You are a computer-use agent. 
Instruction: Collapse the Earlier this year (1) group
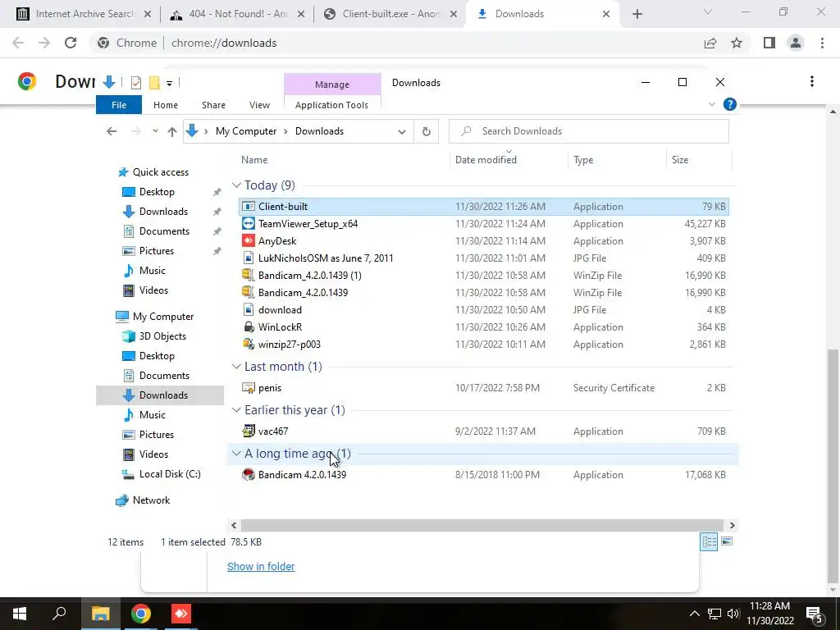tap(236, 410)
